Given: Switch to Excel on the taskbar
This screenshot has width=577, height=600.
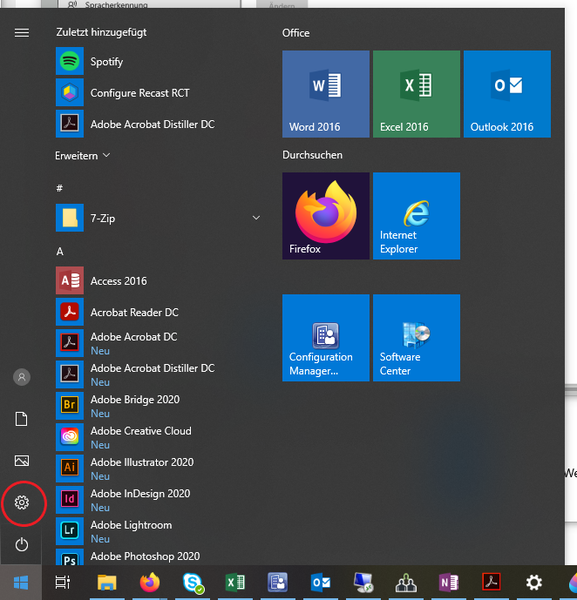Looking at the screenshot, I should coord(235,583).
